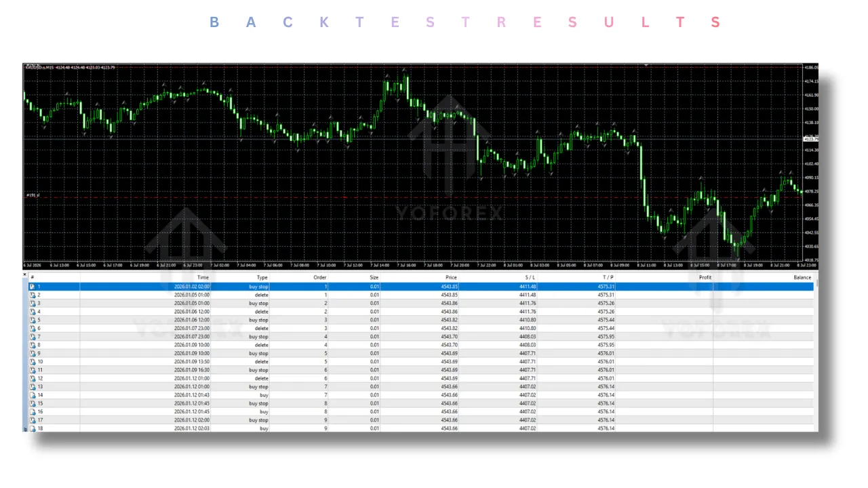The width and height of the screenshot is (868, 488).
Task: Click the order icon in row 7
Action: coord(32,337)
